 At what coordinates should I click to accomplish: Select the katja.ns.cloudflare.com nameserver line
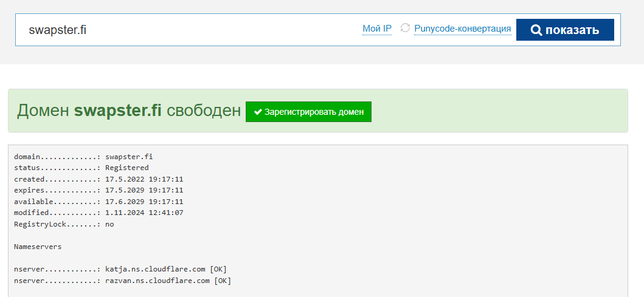(x=120, y=269)
